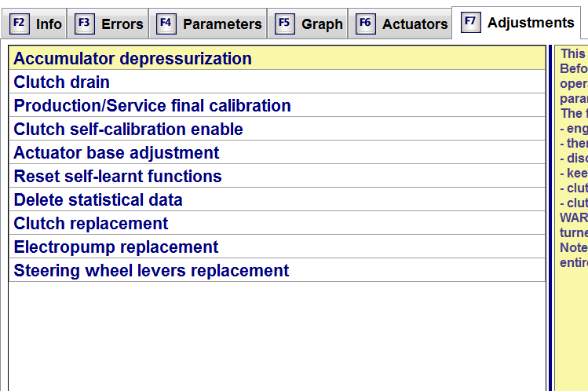Select Steering wheel levers replacement
The image size is (588, 391).
pyautogui.click(x=277, y=271)
